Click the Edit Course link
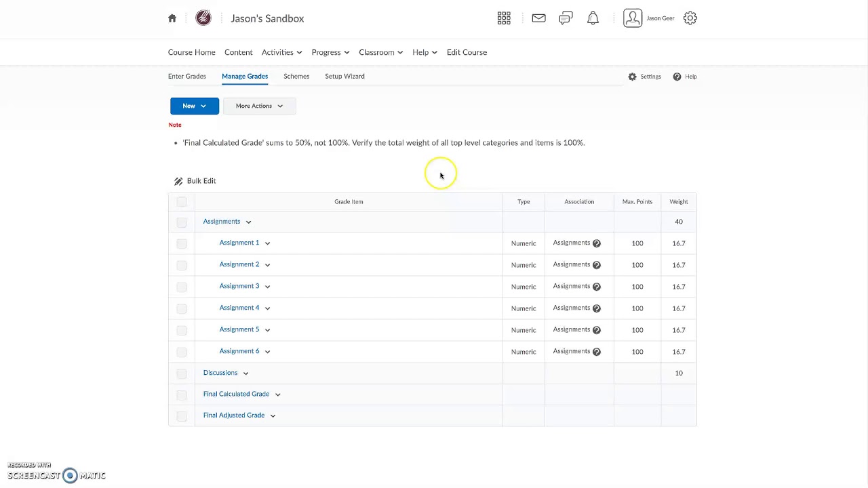The height and width of the screenshot is (488, 868). pyautogui.click(x=467, y=52)
